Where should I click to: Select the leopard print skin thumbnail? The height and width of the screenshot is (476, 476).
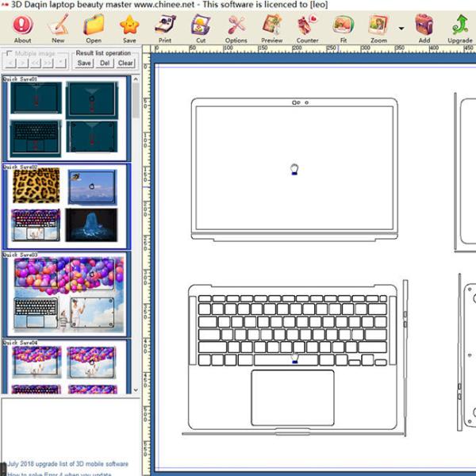[x=36, y=185]
